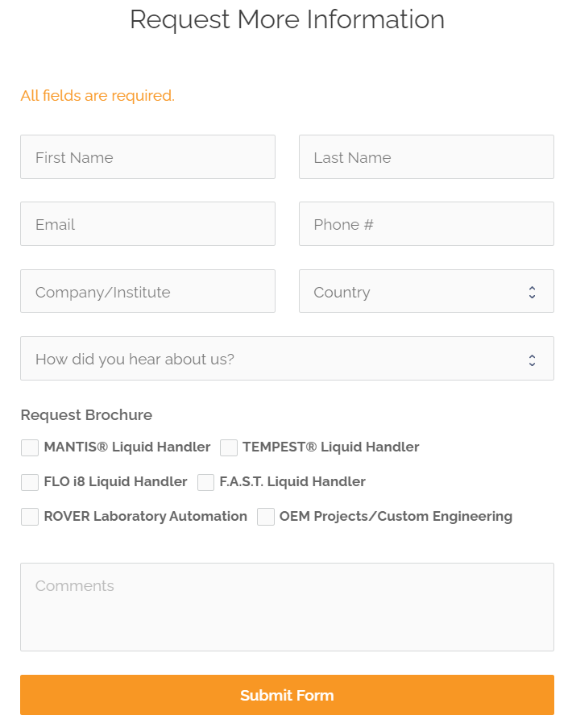
Task: Click the Phone # input field
Action: pyautogui.click(x=426, y=224)
